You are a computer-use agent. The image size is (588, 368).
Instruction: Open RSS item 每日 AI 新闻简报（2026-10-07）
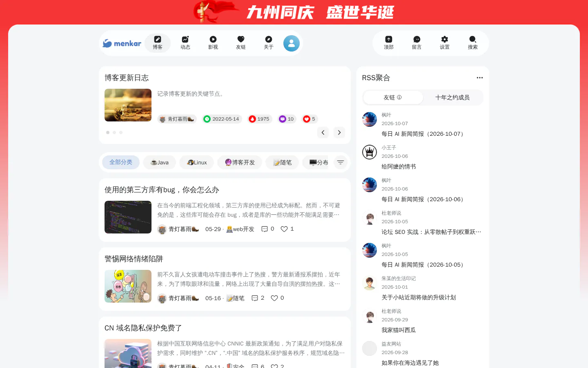point(424,134)
